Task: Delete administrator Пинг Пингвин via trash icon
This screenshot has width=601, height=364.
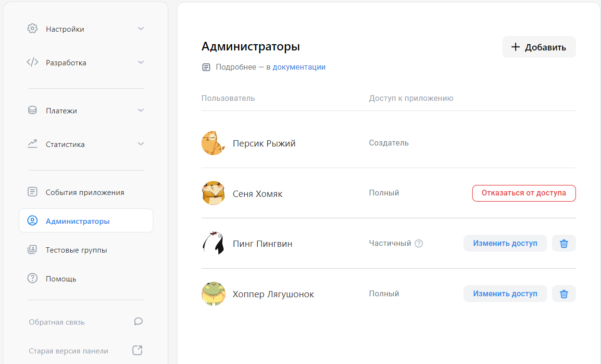Action: pyautogui.click(x=563, y=243)
